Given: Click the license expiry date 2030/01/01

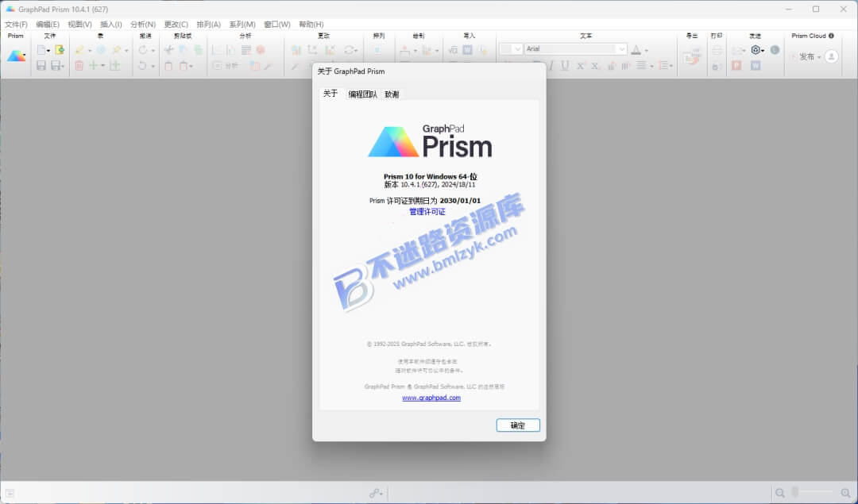Looking at the screenshot, I should coord(460,201).
